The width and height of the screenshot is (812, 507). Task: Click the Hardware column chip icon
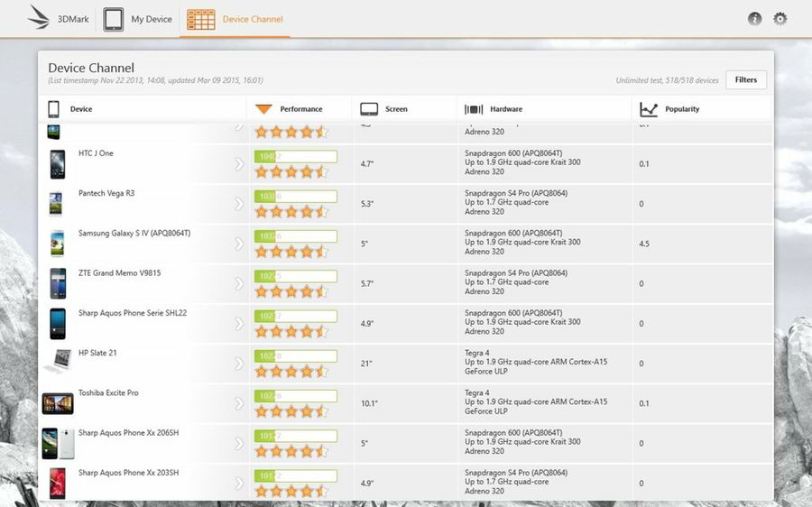pos(474,109)
